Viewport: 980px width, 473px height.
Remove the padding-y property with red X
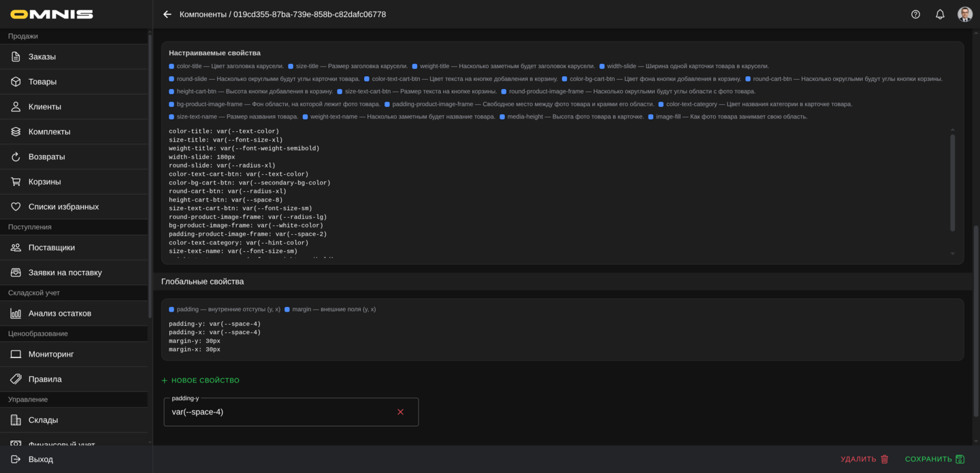coord(400,412)
